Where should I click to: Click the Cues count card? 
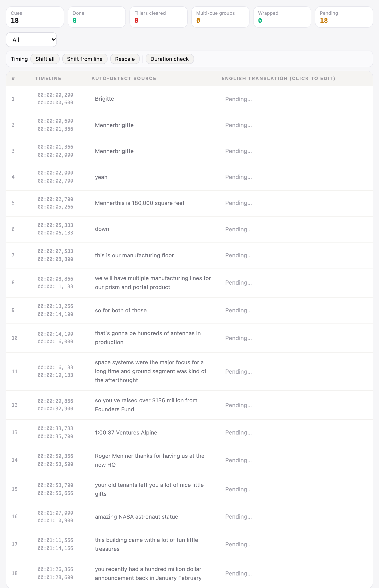pos(35,17)
